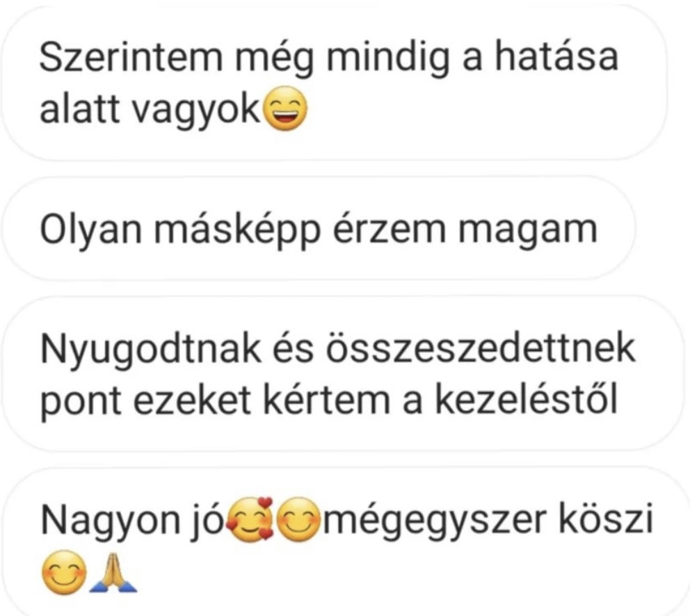The width and height of the screenshot is (690, 616).
Task: Select the 'Szerintem még mindig a hatása' message bubble
Action: tap(334, 83)
